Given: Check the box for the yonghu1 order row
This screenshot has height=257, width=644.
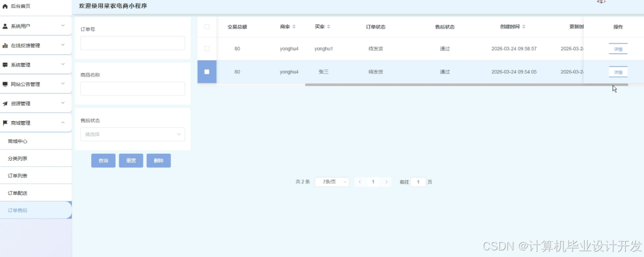Looking at the screenshot, I should (x=207, y=49).
